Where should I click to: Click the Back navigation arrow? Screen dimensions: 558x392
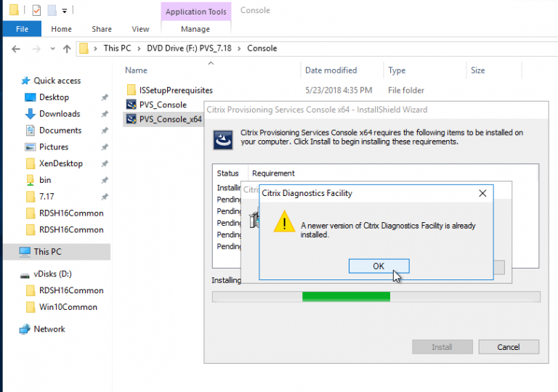tap(17, 49)
